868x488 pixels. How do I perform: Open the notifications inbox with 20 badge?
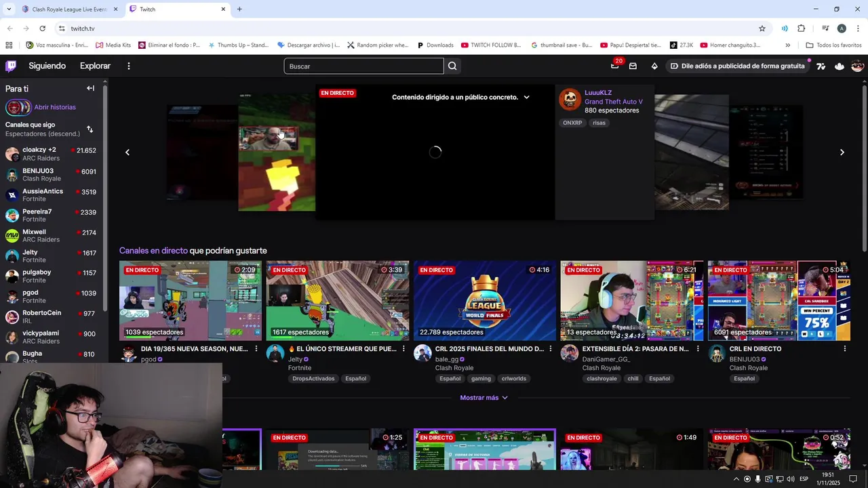[x=615, y=66]
